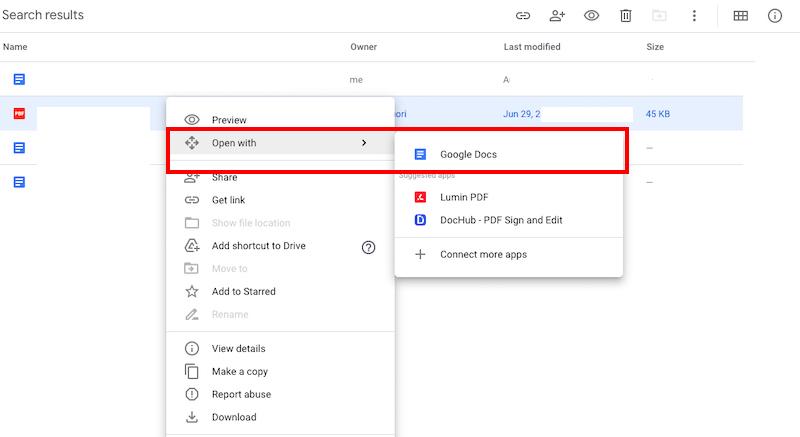Click the download arrow icon in the menu

click(x=192, y=417)
